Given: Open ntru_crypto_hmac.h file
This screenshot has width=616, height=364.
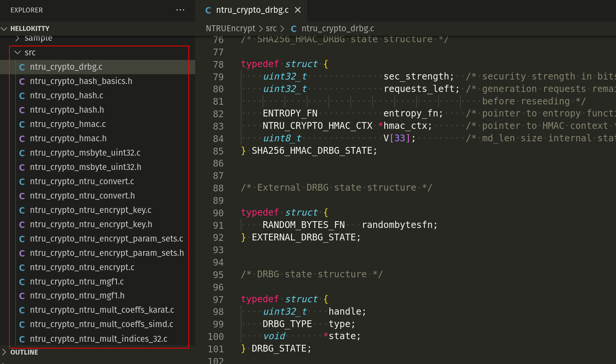Looking at the screenshot, I should (98, 138).
